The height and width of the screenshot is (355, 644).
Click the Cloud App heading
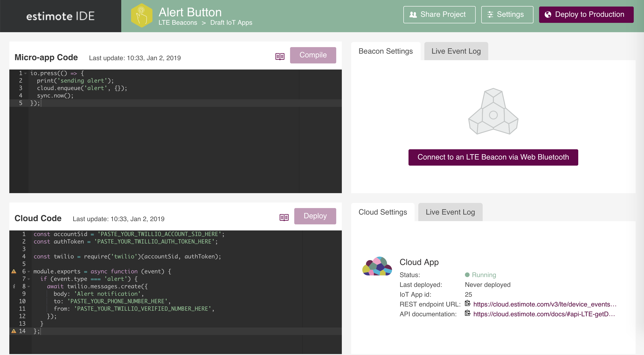point(419,262)
